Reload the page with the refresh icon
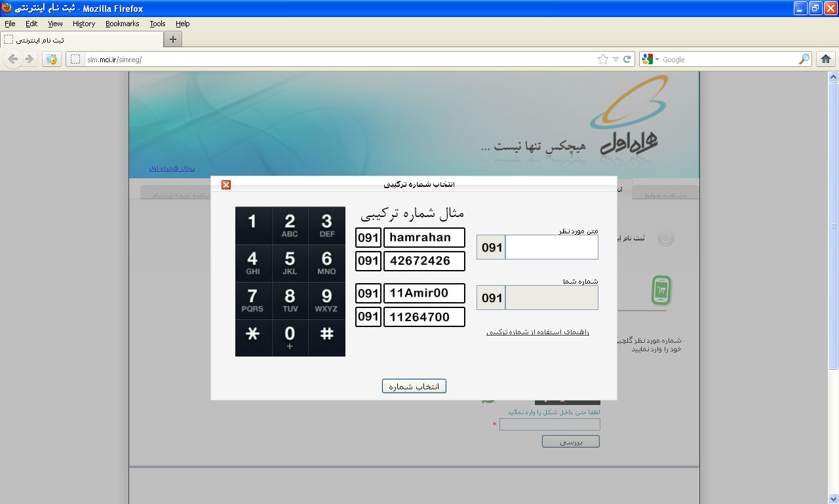Image resolution: width=839 pixels, height=504 pixels. pyautogui.click(x=627, y=59)
